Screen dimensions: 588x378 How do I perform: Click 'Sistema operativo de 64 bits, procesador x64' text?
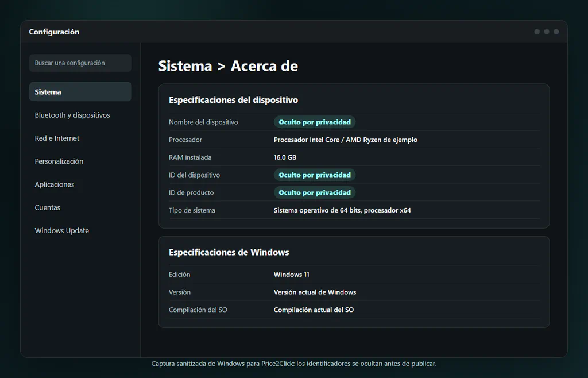coord(342,210)
